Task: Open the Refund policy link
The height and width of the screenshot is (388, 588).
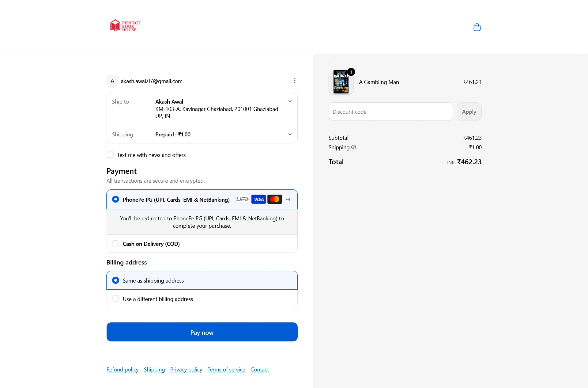Action: tap(123, 369)
